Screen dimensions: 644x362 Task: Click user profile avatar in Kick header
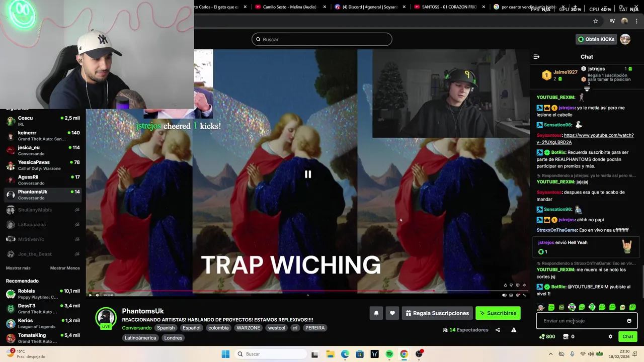[625, 39]
